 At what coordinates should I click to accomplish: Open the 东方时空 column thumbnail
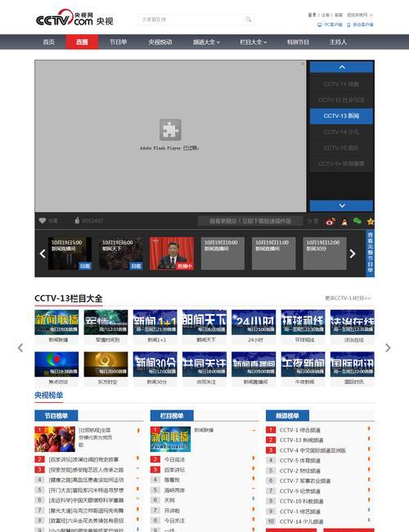(x=106, y=364)
